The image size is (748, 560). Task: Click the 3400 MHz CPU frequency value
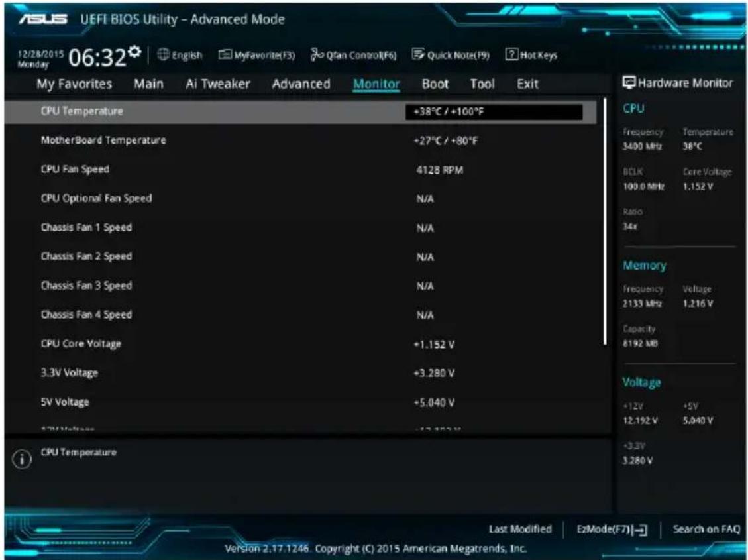(x=642, y=146)
